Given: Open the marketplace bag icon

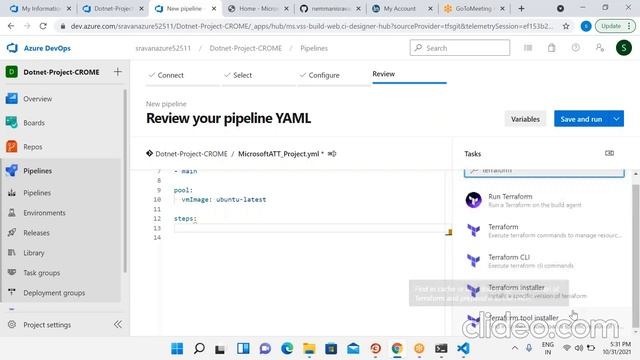Looking at the screenshot, I should click(551, 48).
